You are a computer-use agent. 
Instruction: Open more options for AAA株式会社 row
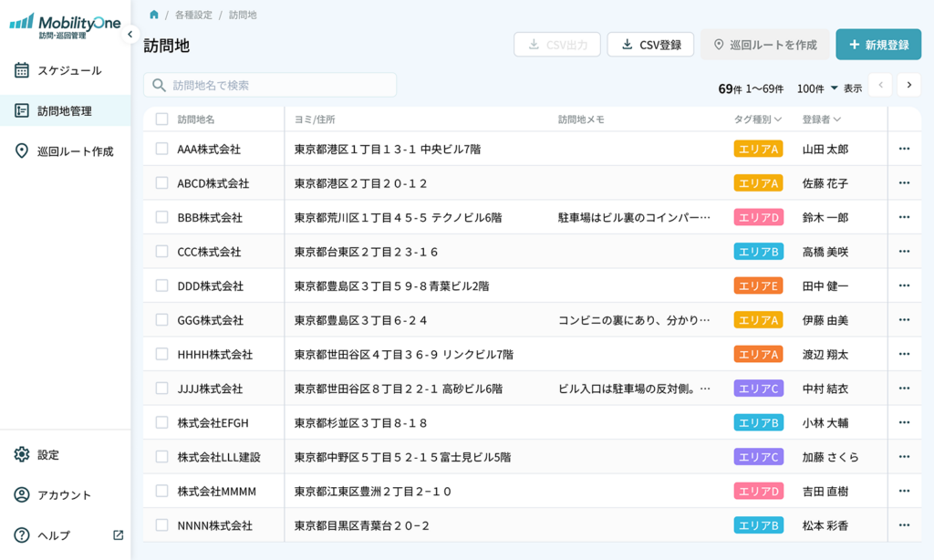[x=904, y=149]
